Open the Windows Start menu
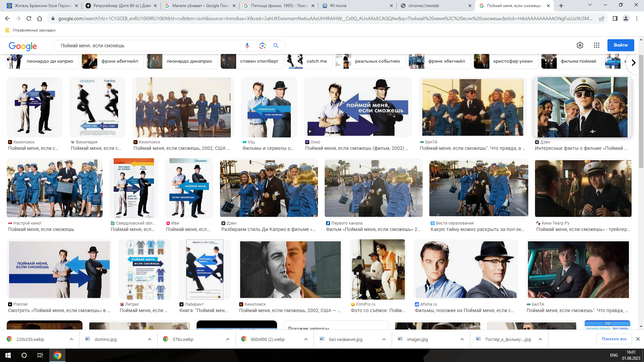 (8, 355)
